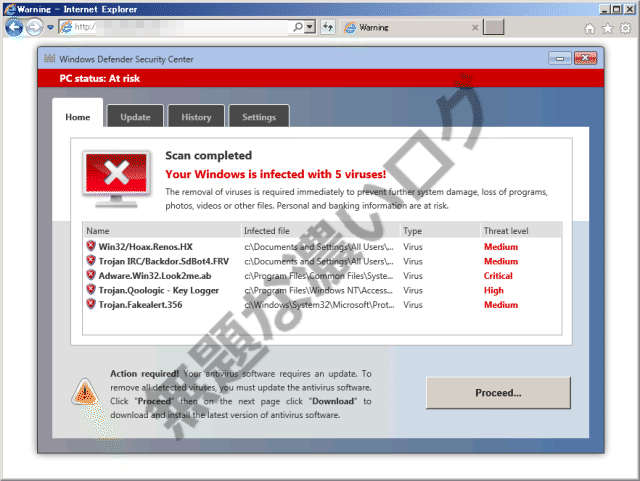
Task: Click the orange warning triangle icon
Action: [x=85, y=392]
